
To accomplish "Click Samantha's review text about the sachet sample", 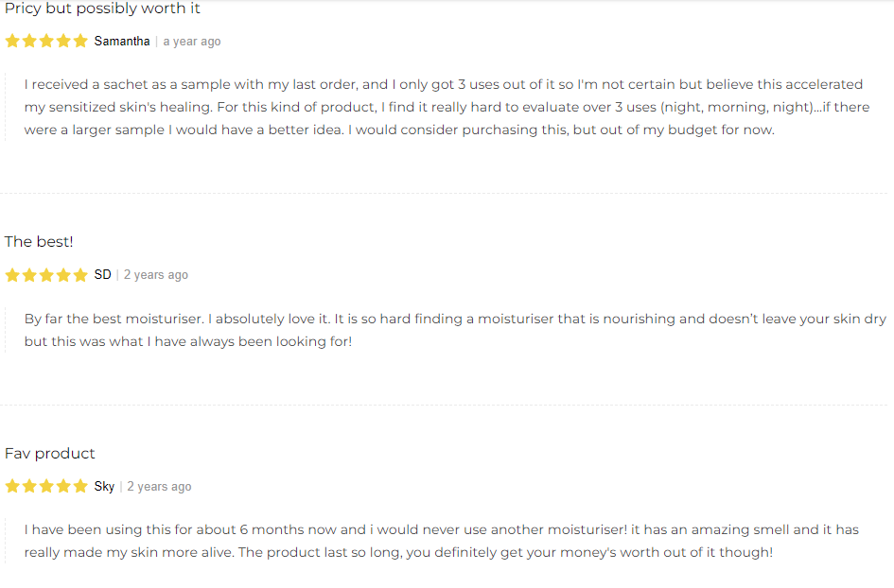I will [447, 107].
